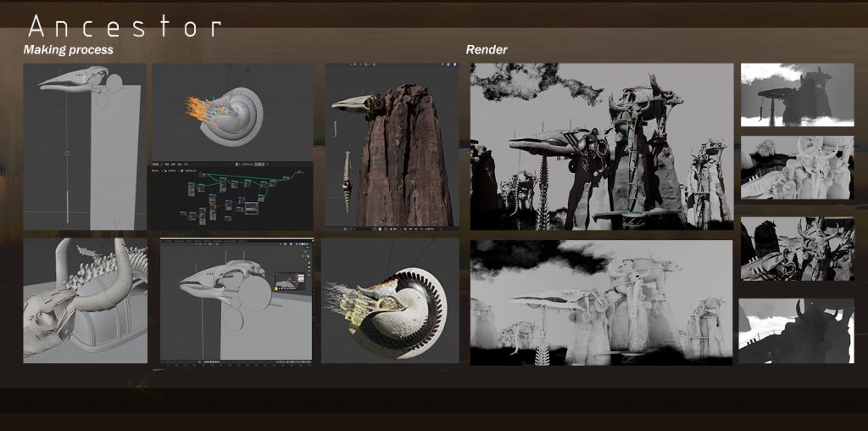
Task: Select the top small render with white clouds
Action: click(797, 95)
